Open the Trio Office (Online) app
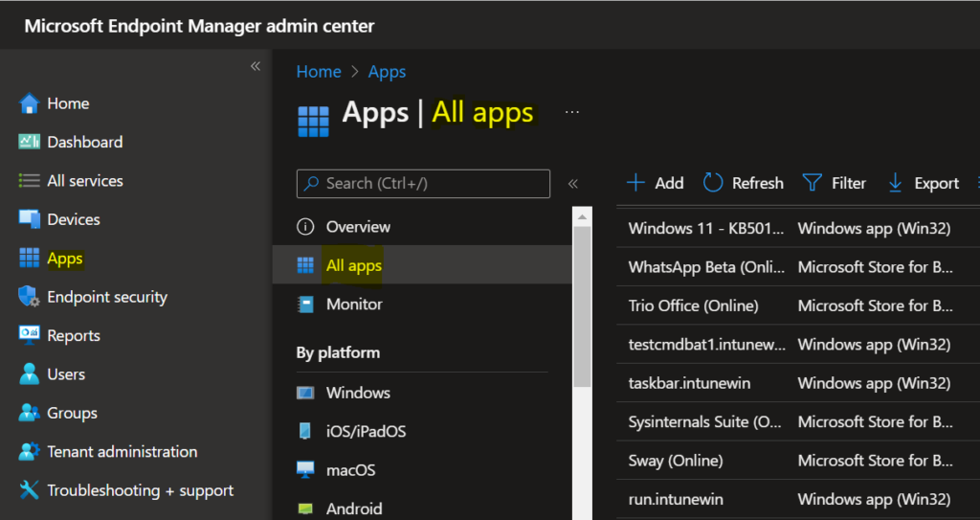The width and height of the screenshot is (980, 520). click(693, 306)
